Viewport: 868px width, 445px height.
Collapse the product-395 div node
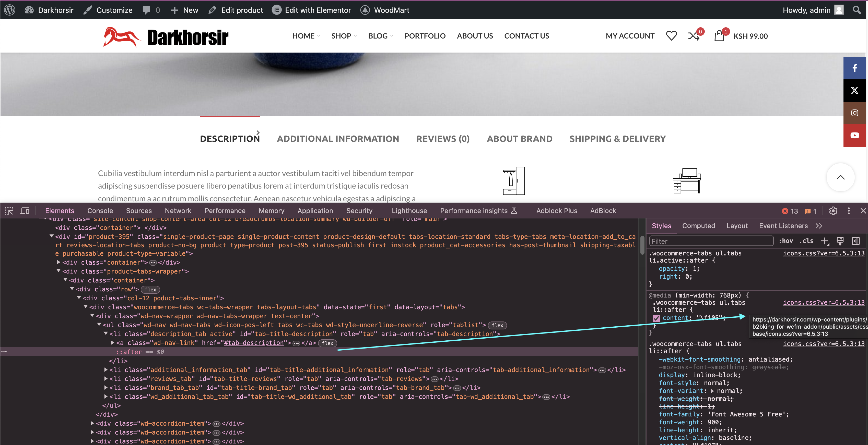pyautogui.click(x=52, y=236)
